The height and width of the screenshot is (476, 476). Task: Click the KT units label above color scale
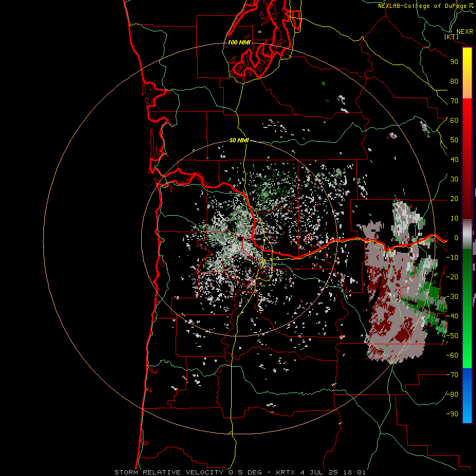(x=452, y=36)
